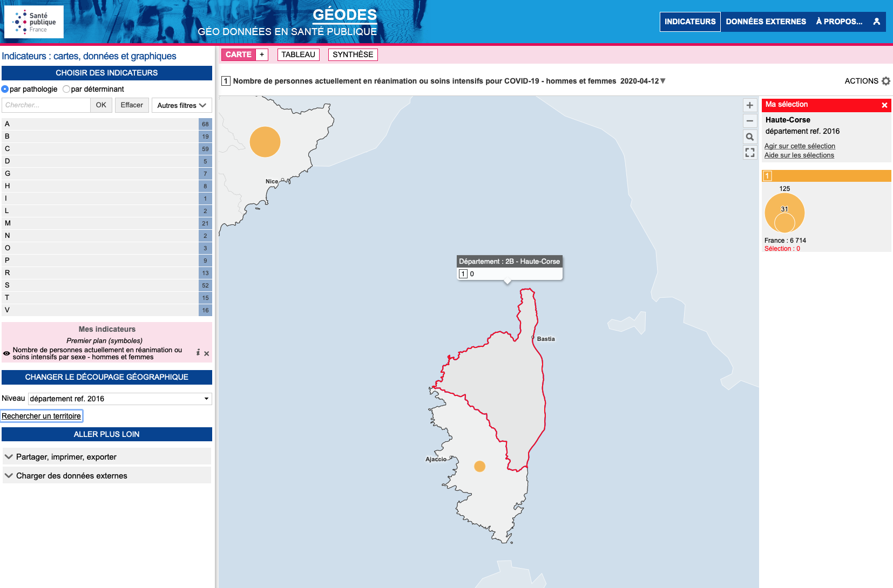Screen dimensions: 893x588
Task: Select the 'par déterminant' radio option
Action: click(x=66, y=89)
